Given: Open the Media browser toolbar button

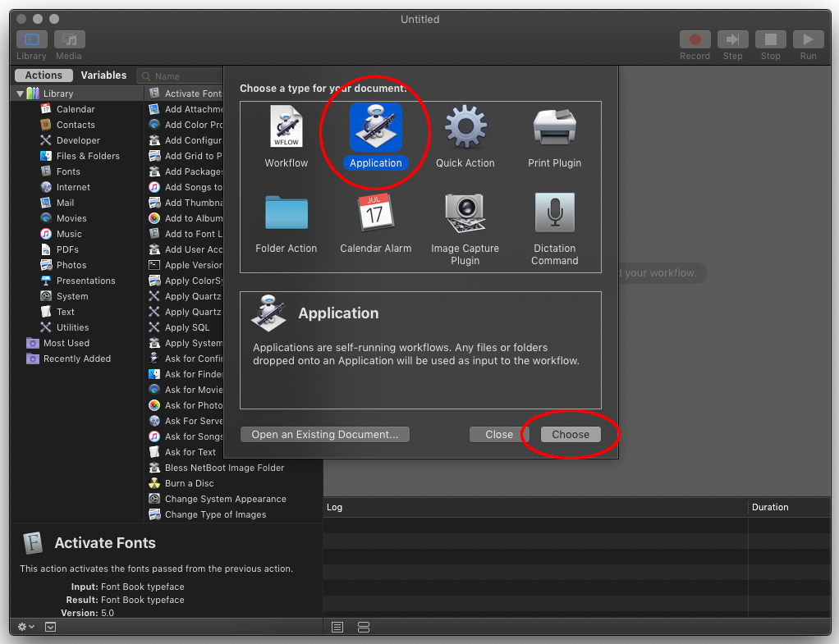Looking at the screenshot, I should pyautogui.click(x=69, y=39).
